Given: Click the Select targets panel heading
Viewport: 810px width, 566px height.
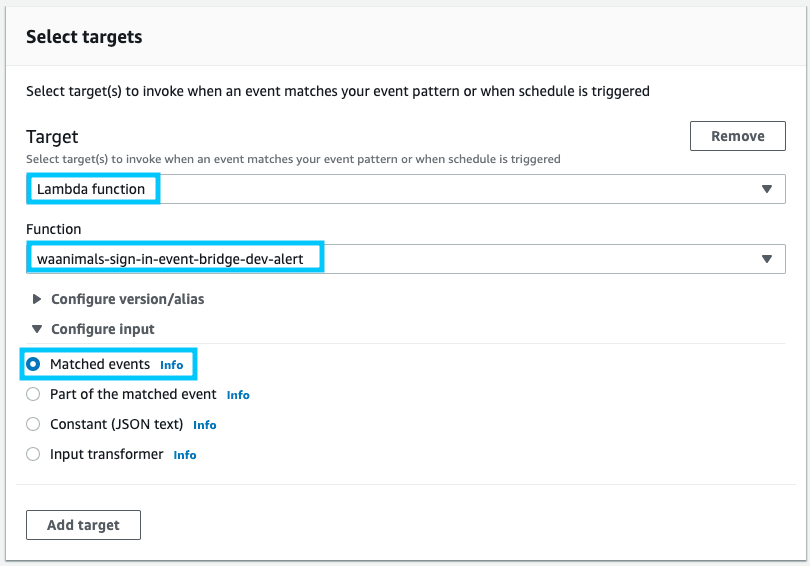Looking at the screenshot, I should point(84,37).
